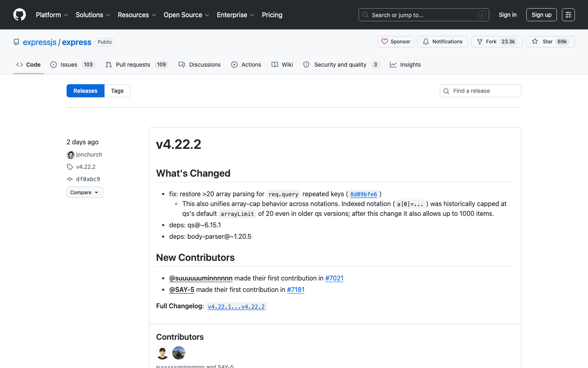Switch to the Issues tab
588x368 pixels.
pos(73,65)
